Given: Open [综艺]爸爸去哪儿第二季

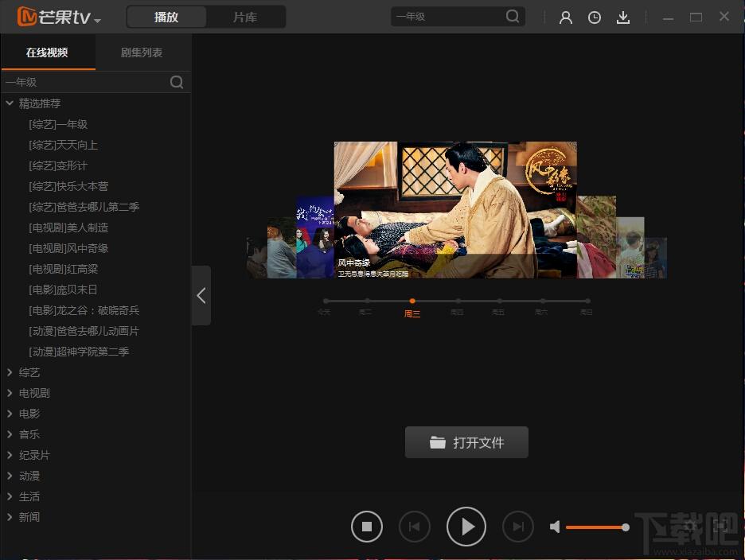Looking at the screenshot, I should [x=84, y=207].
